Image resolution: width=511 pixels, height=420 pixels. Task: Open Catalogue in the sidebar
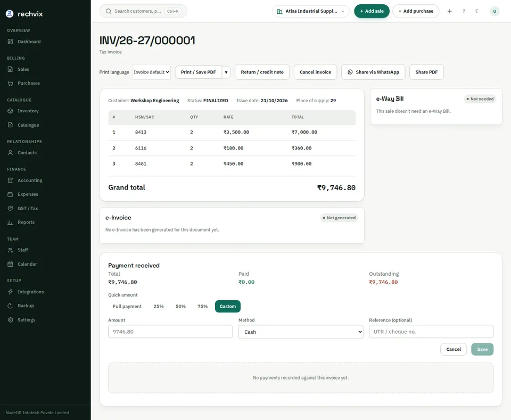tap(28, 125)
